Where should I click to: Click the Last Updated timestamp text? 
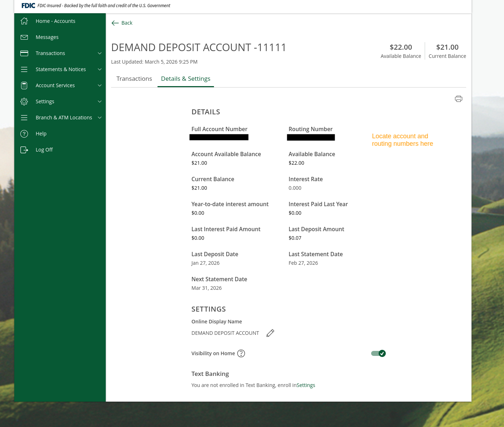click(x=154, y=62)
